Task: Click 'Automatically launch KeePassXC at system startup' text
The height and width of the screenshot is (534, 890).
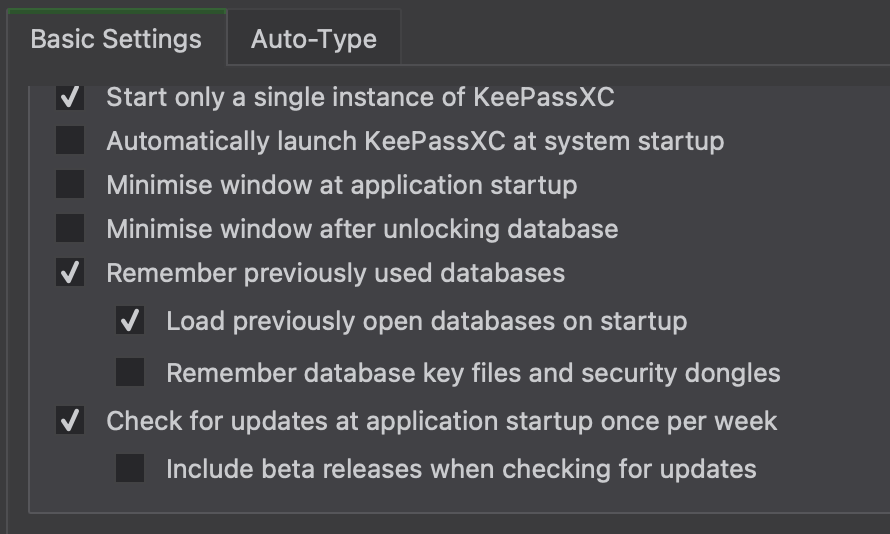Action: 415,141
